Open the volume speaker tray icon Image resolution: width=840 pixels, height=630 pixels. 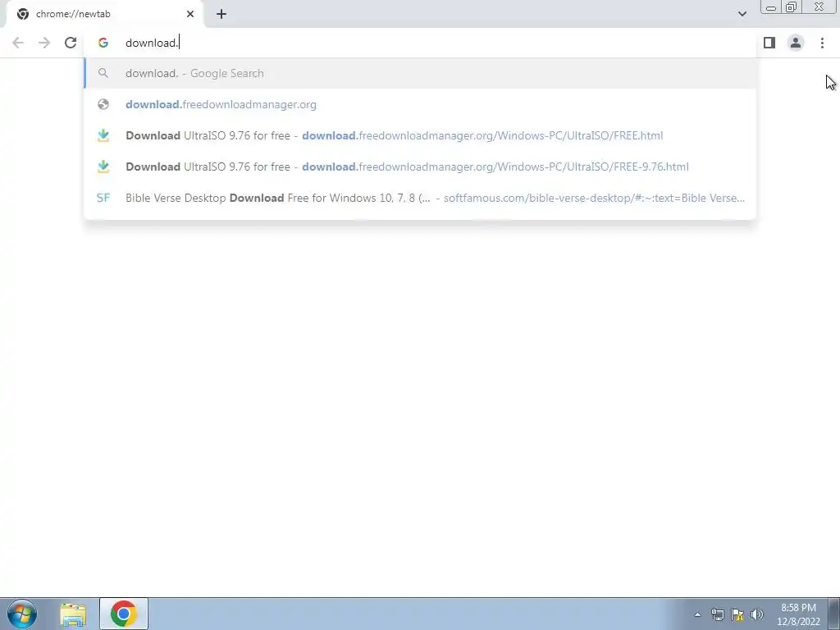tap(757, 614)
